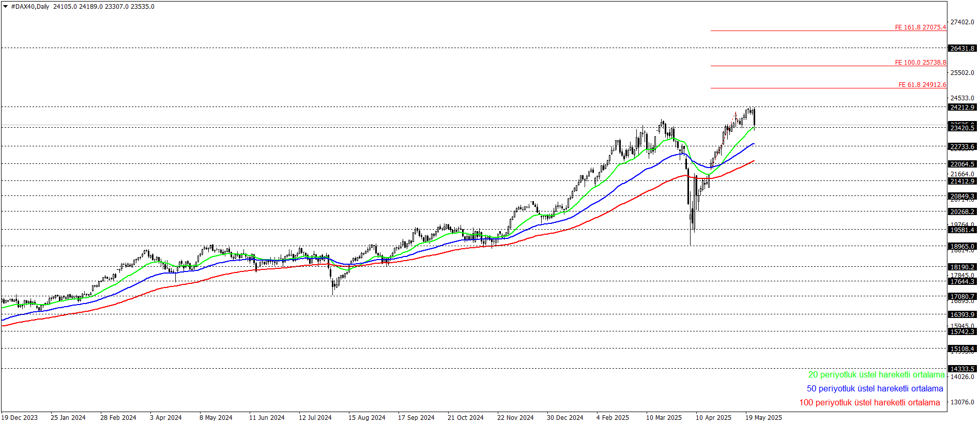Click the 22733.6 price level tag
The width and height of the screenshot is (980, 424).
pos(962,146)
